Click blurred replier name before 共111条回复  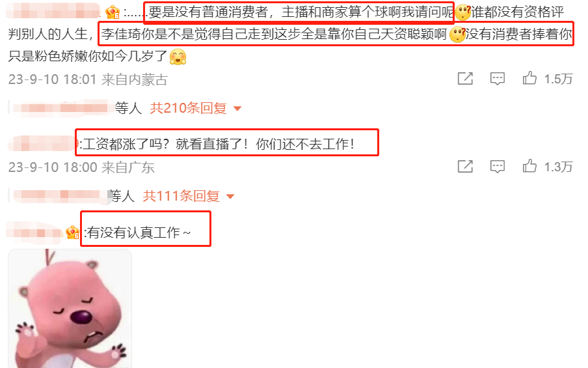[61, 196]
